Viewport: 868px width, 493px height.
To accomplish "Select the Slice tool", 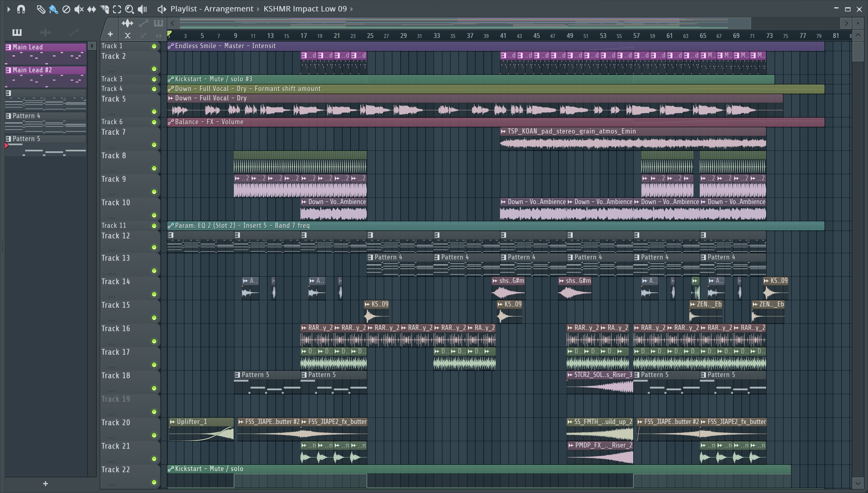I will click(x=104, y=9).
